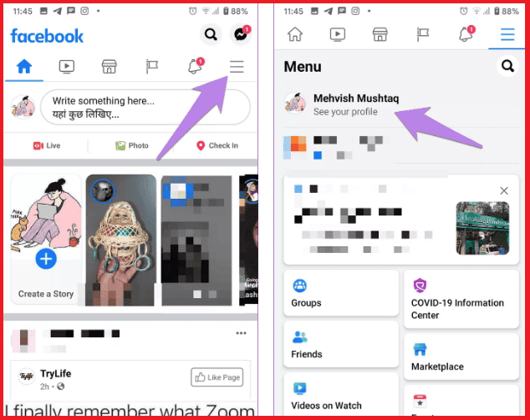Open Videos on Watch shortcut
530x420 pixels.
pyautogui.click(x=341, y=394)
